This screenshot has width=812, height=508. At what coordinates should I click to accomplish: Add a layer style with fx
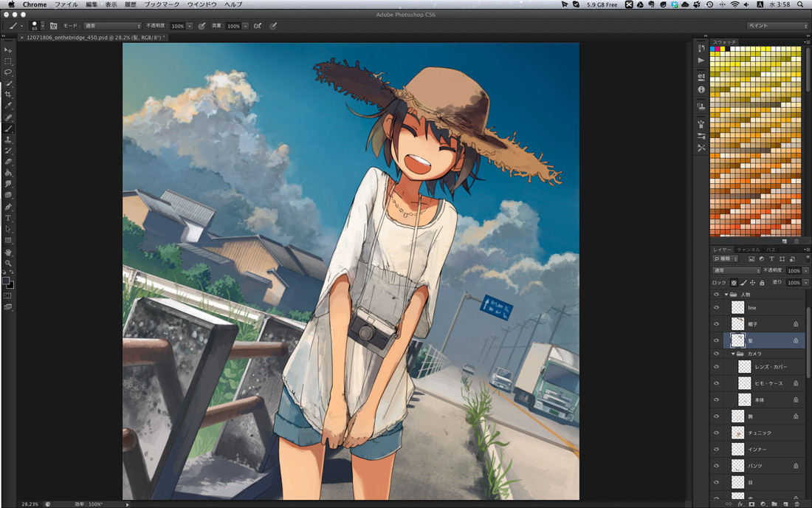pyautogui.click(x=740, y=504)
